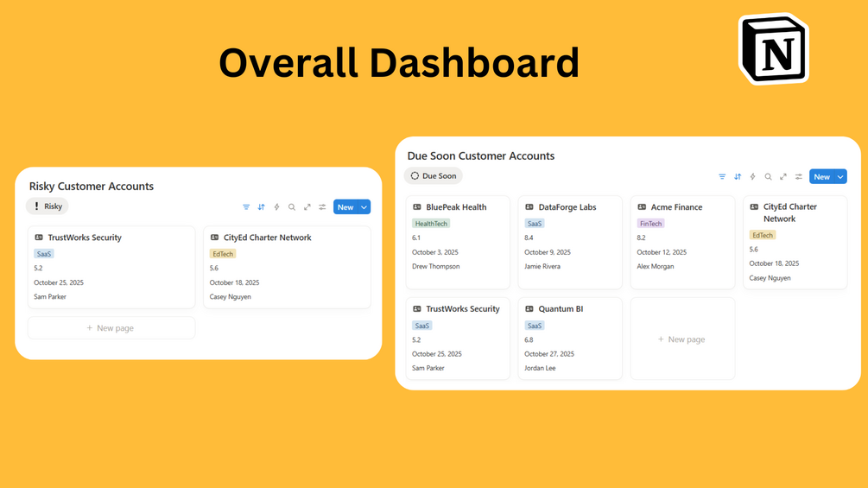The width and height of the screenshot is (868, 488).
Task: Expand Due Soon Customer Accounts to full page
Action: [x=783, y=176]
